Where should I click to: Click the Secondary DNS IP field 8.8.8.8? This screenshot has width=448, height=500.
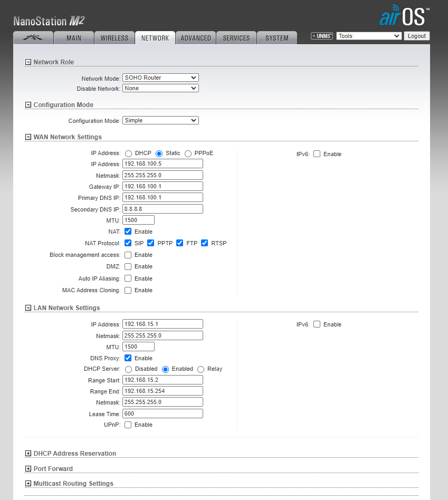(163, 209)
